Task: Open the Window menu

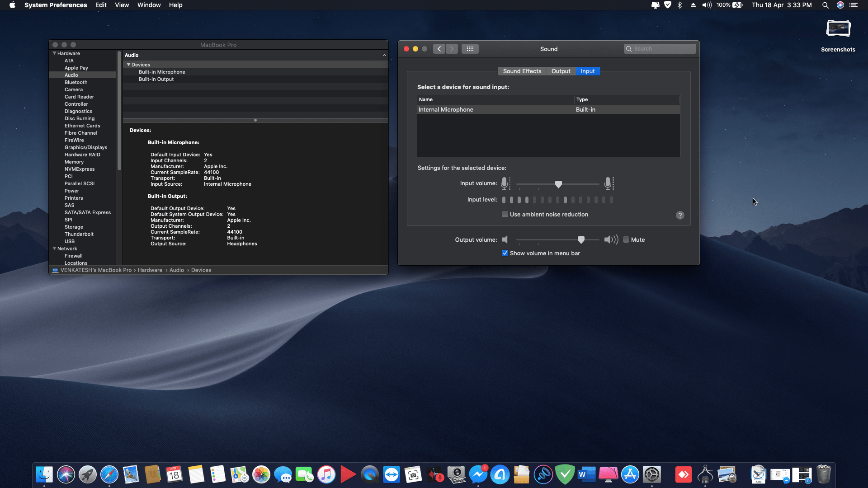Action: click(x=149, y=5)
